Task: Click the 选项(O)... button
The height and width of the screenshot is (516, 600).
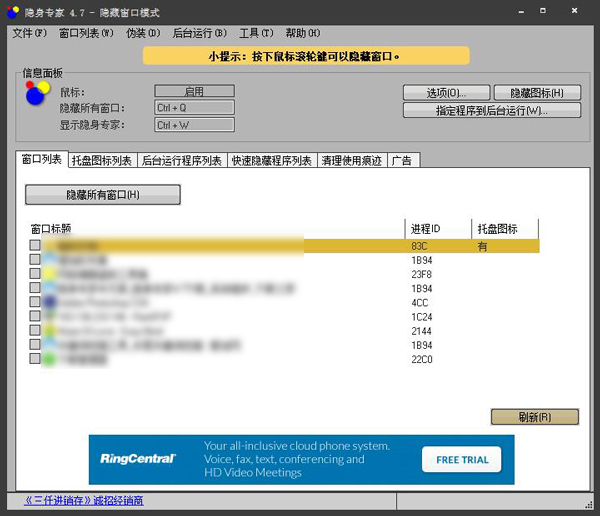Action: [x=446, y=93]
